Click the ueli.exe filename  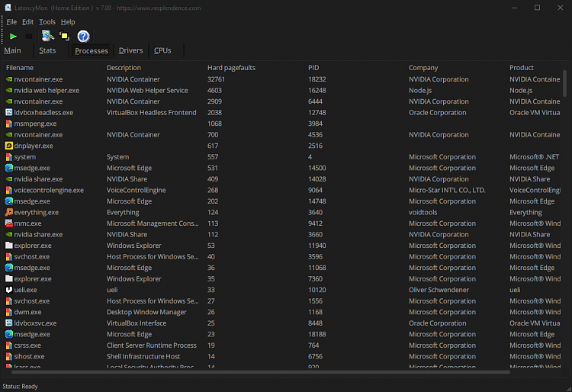click(25, 290)
